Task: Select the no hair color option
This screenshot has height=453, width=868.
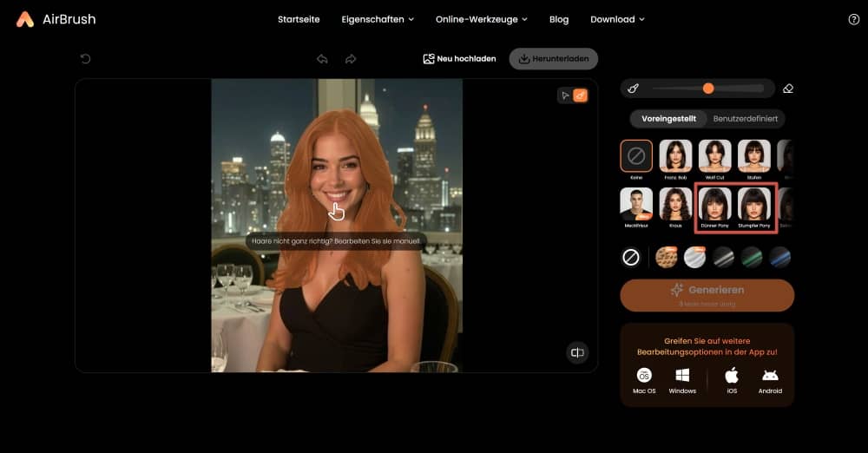Action: (x=631, y=257)
